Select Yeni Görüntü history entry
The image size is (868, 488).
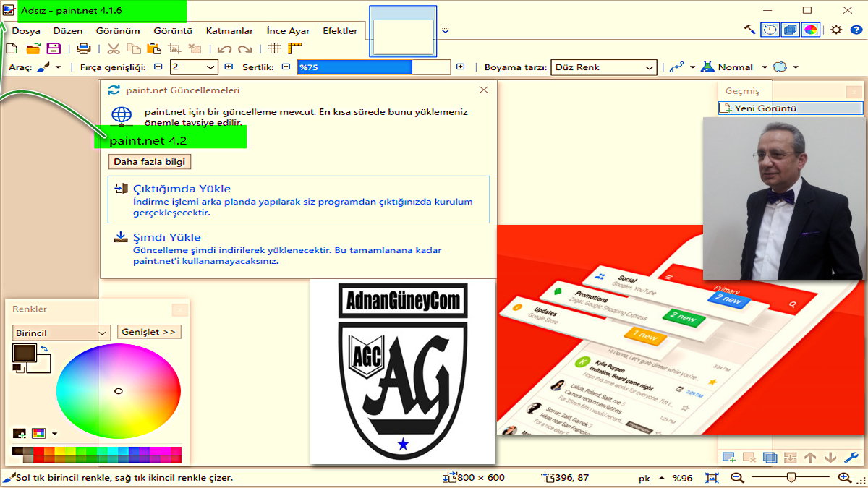point(791,108)
